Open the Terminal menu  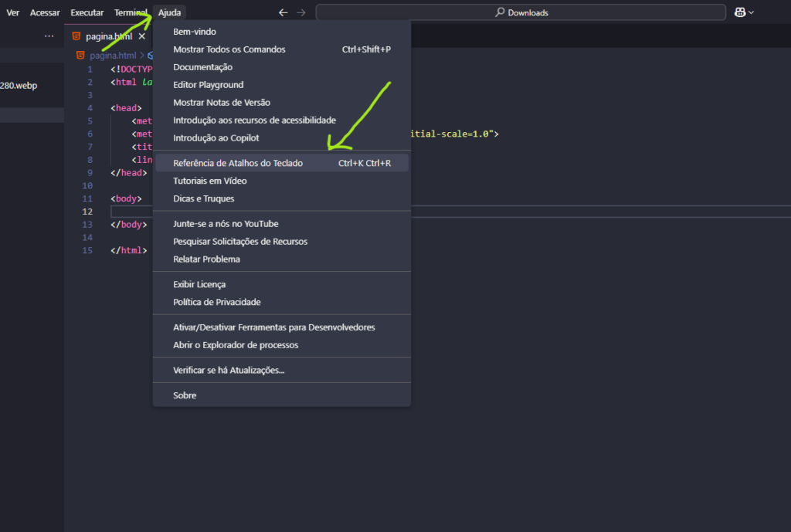pos(130,12)
